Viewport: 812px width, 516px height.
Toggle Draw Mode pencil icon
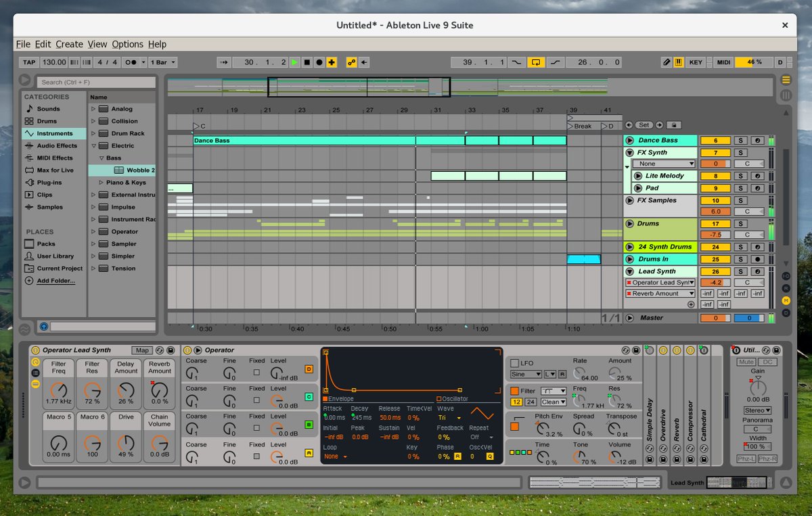667,62
